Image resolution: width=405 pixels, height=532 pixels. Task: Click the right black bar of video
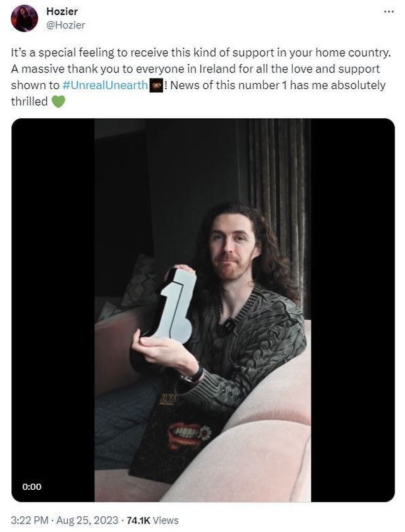click(x=353, y=310)
